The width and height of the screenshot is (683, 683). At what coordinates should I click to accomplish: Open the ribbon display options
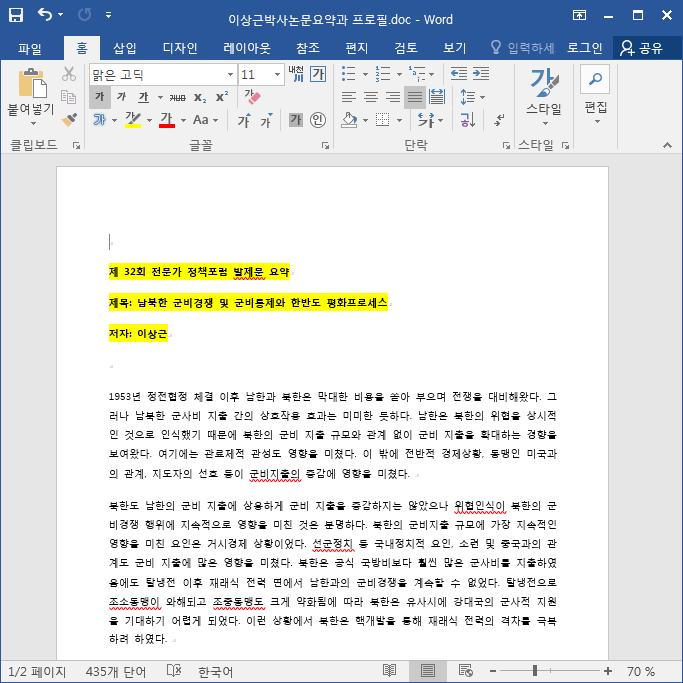coord(579,15)
